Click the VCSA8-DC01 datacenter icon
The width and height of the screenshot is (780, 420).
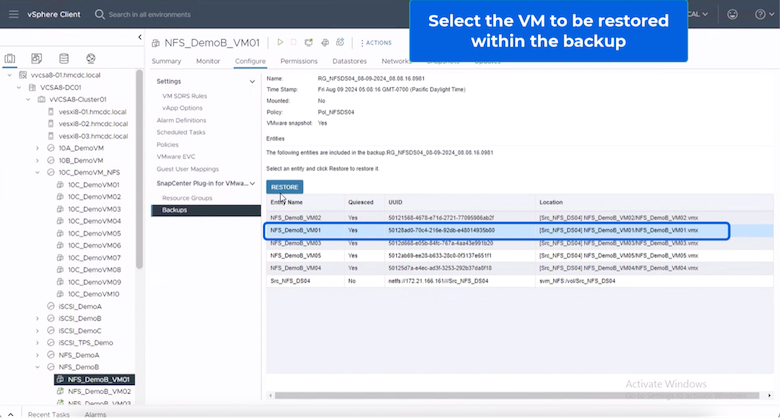coord(32,88)
